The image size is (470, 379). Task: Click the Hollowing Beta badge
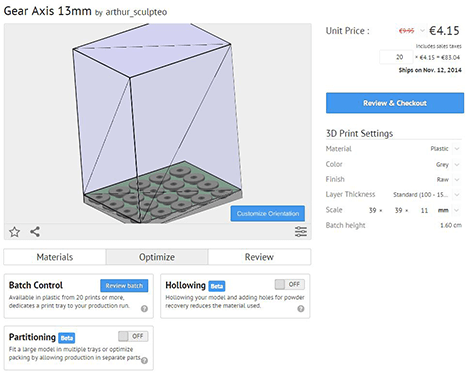[217, 286]
